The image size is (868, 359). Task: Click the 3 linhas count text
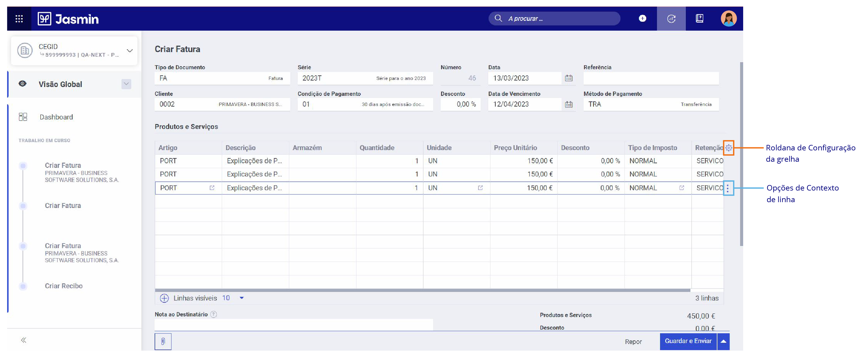click(x=707, y=298)
